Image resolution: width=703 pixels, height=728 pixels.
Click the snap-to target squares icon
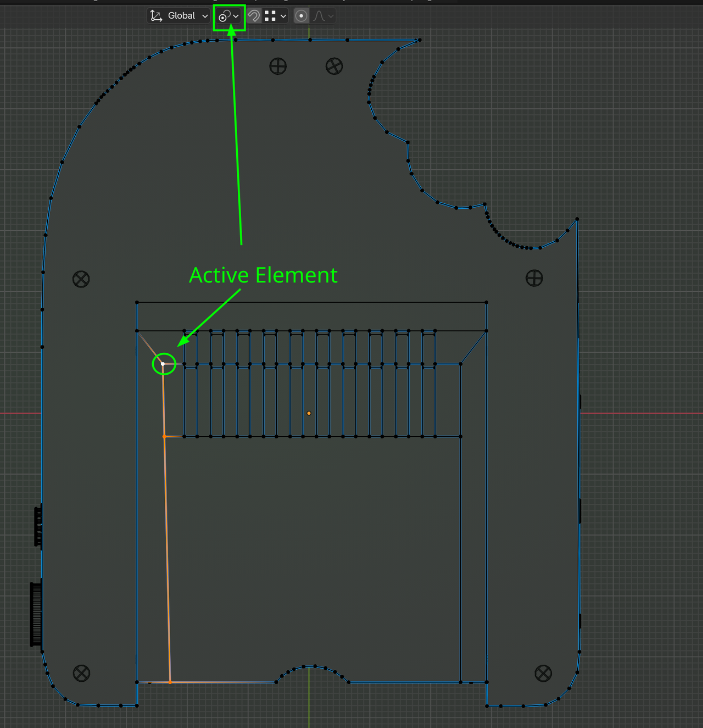[271, 15]
